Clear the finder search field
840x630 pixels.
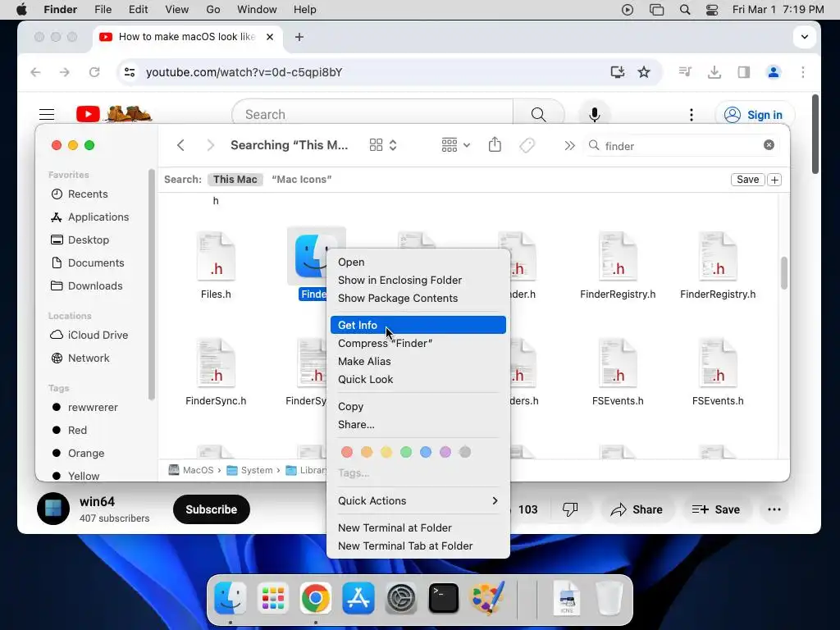point(769,145)
